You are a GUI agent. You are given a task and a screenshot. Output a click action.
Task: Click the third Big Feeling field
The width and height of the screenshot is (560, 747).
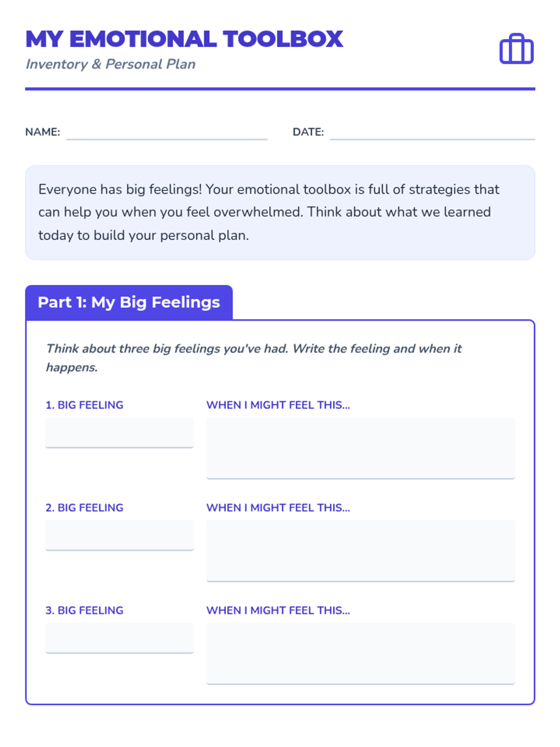pyautogui.click(x=119, y=638)
